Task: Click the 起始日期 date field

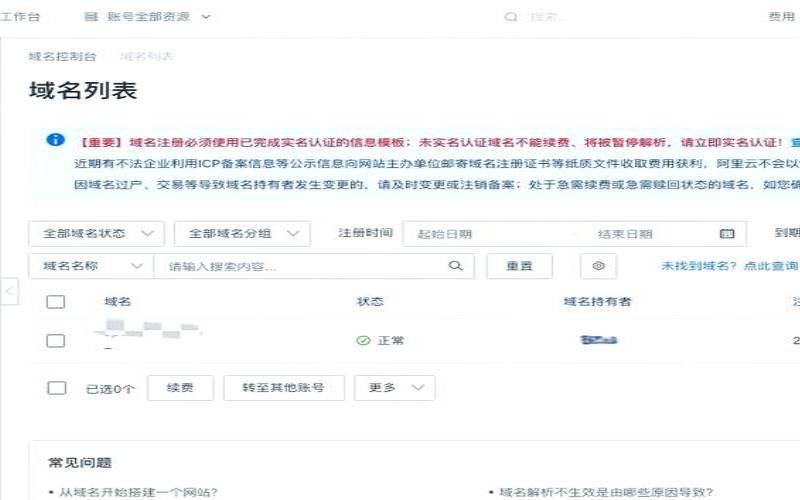Action: [x=444, y=234]
